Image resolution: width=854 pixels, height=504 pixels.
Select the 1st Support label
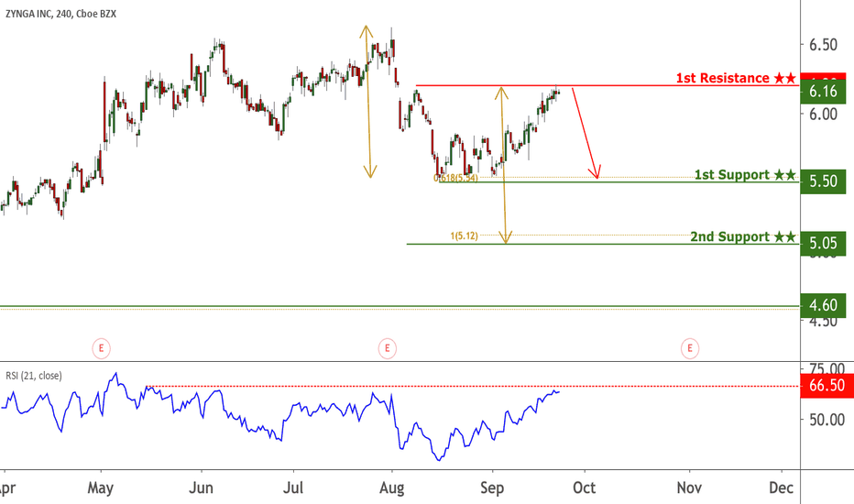pos(745,175)
